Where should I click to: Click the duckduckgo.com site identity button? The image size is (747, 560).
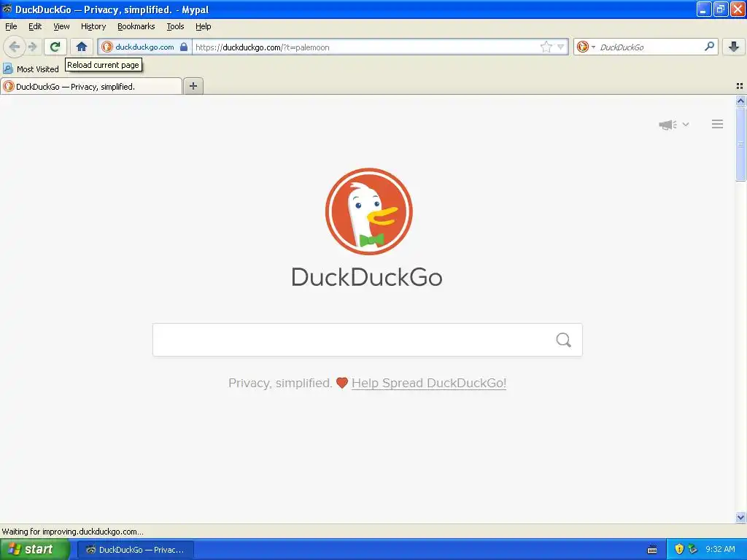(x=145, y=47)
